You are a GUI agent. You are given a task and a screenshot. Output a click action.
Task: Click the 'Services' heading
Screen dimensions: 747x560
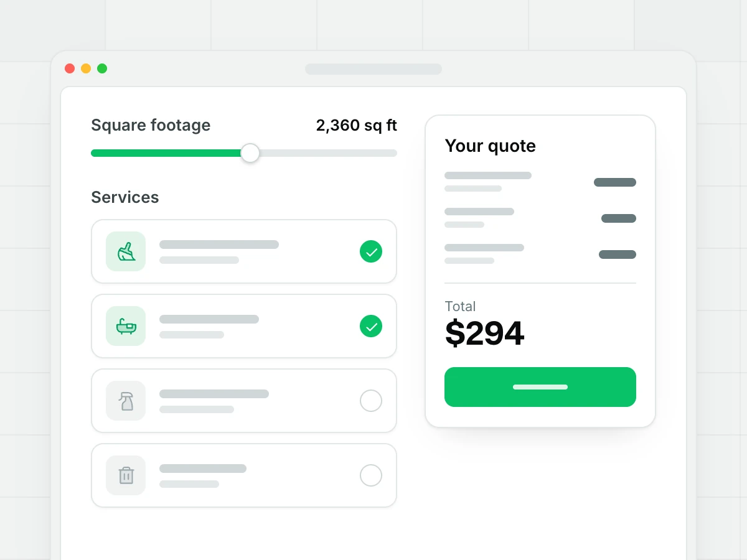[125, 197]
